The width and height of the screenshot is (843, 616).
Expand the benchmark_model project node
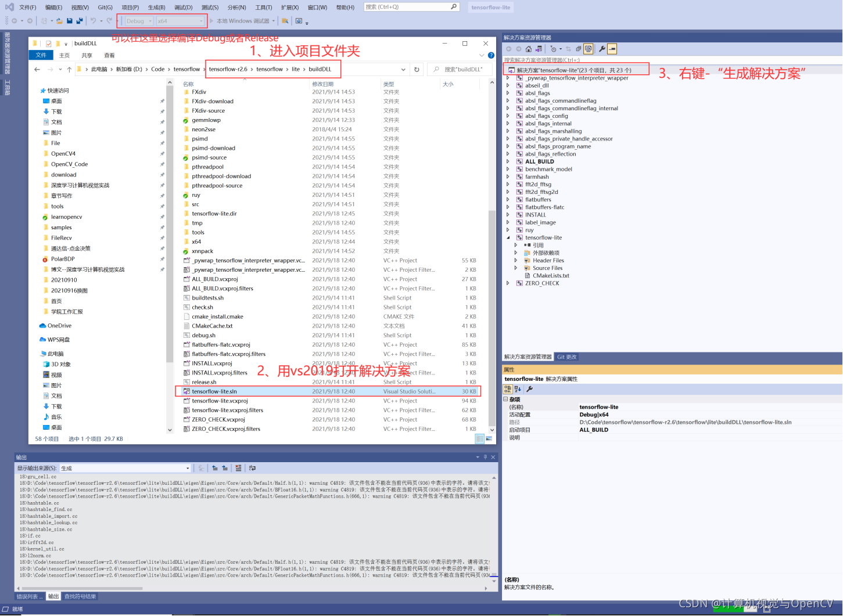coord(508,170)
